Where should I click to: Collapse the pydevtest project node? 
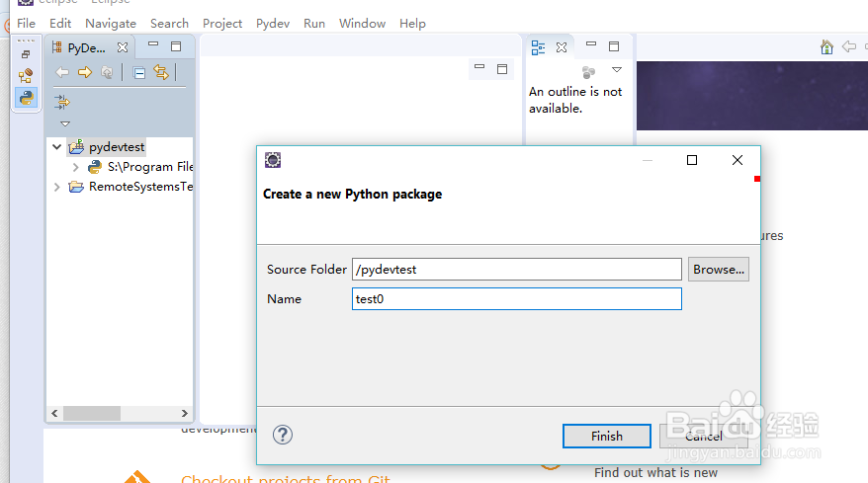click(x=56, y=147)
